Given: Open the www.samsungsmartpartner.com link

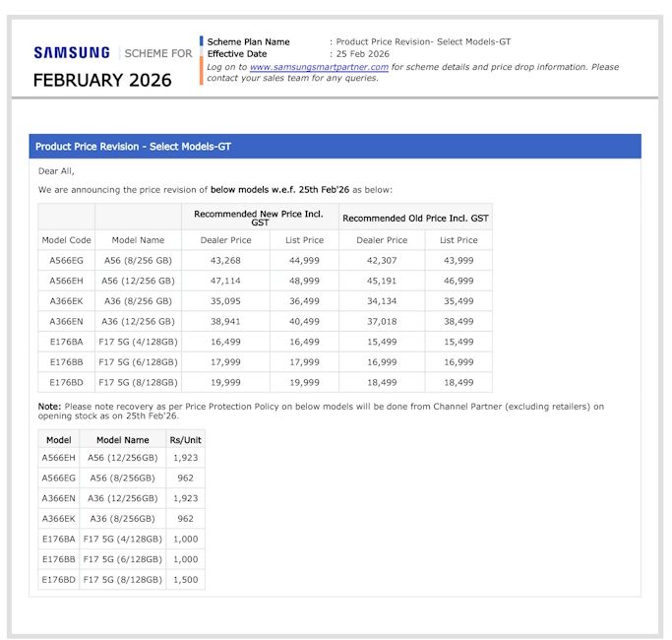Looking at the screenshot, I should pyautogui.click(x=319, y=67).
